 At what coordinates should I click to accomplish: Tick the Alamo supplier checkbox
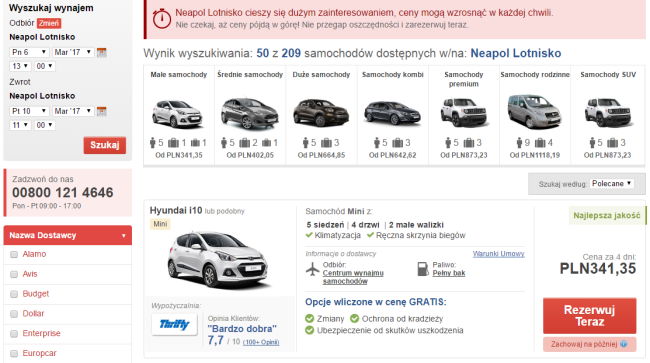(x=14, y=254)
